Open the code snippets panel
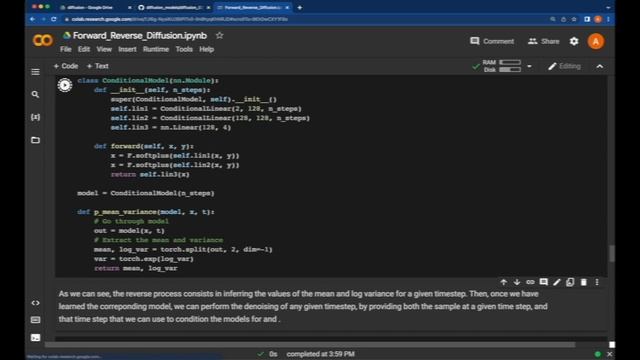640x360 pixels. (36, 303)
